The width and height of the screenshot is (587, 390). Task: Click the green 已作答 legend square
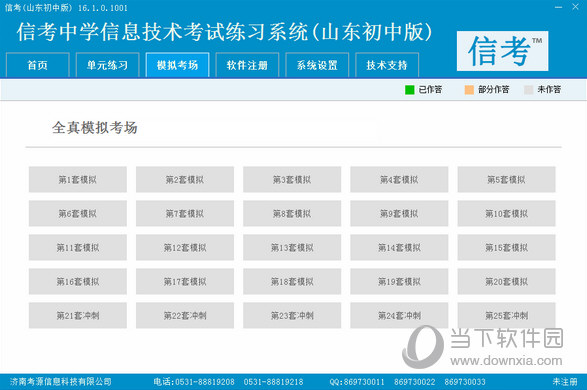(x=410, y=90)
